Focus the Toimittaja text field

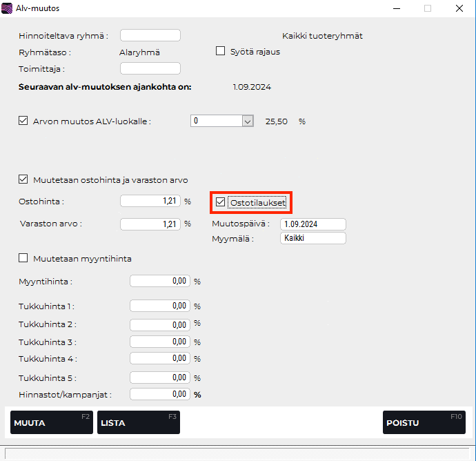[150, 68]
